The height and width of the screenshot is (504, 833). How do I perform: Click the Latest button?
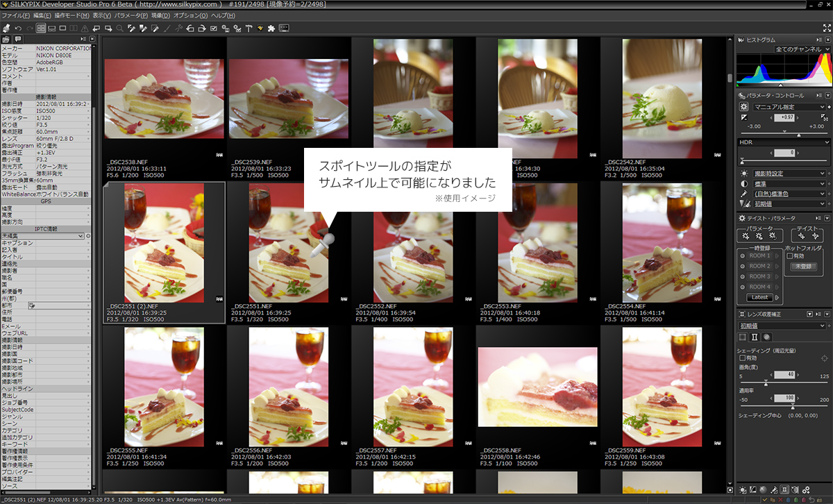pos(760,298)
